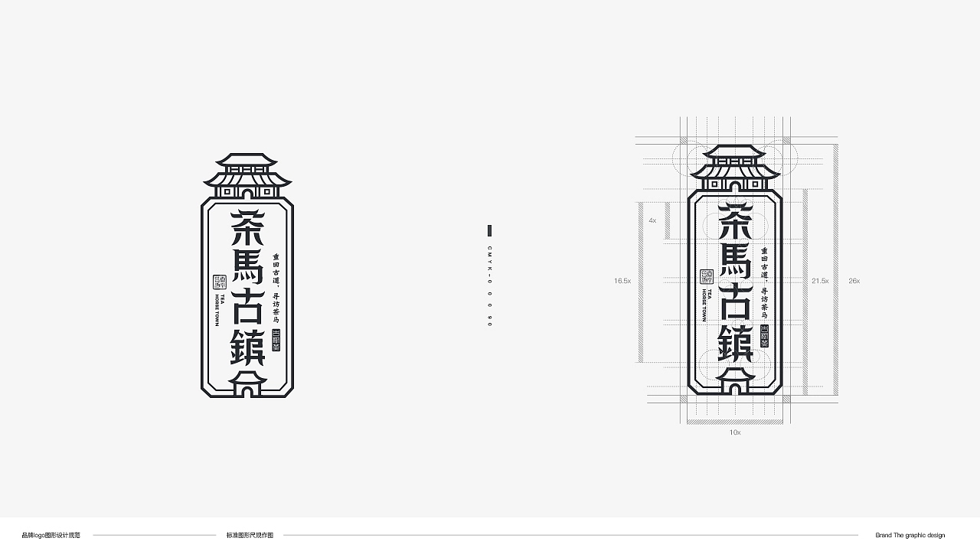Click the 21.5x dimension label
This screenshot has width=980, height=551.
point(820,281)
